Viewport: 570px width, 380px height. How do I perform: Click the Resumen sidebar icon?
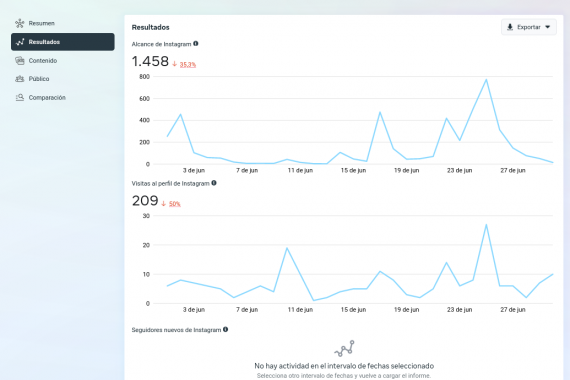tap(20, 23)
